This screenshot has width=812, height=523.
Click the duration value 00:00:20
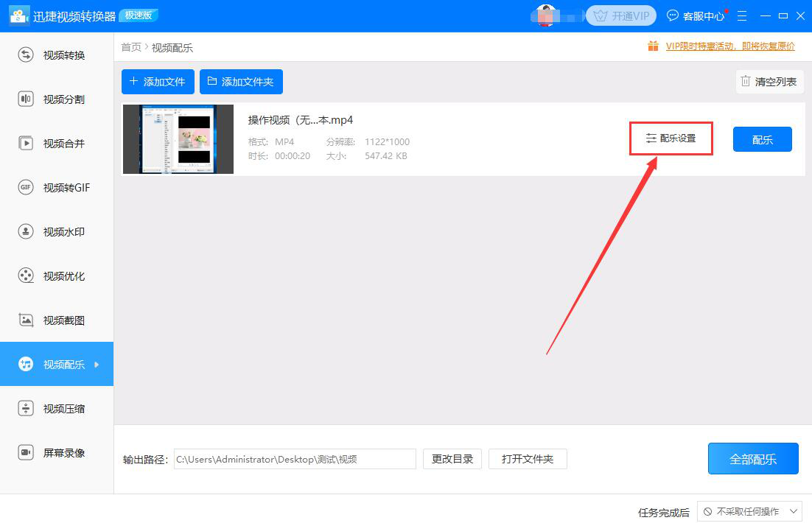click(x=293, y=156)
